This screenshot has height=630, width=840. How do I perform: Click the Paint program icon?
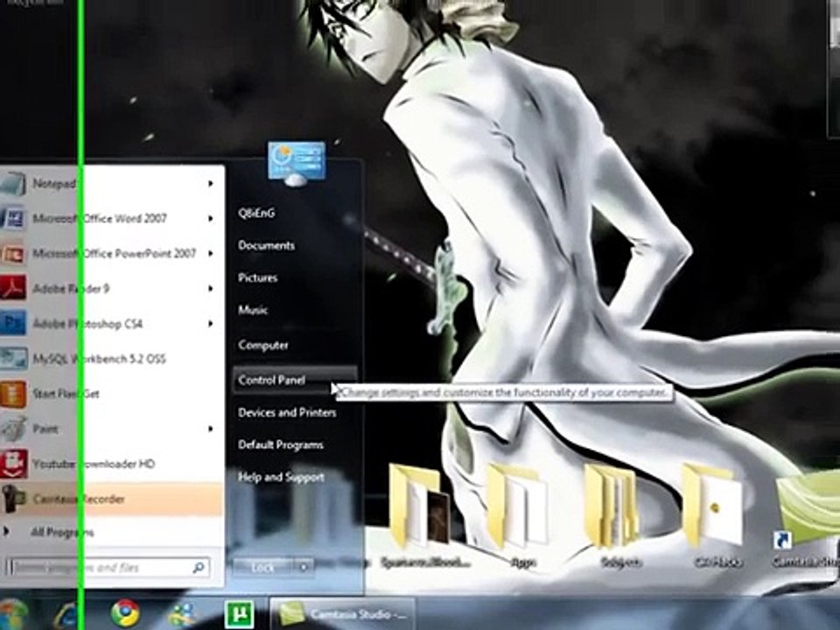click(11, 429)
